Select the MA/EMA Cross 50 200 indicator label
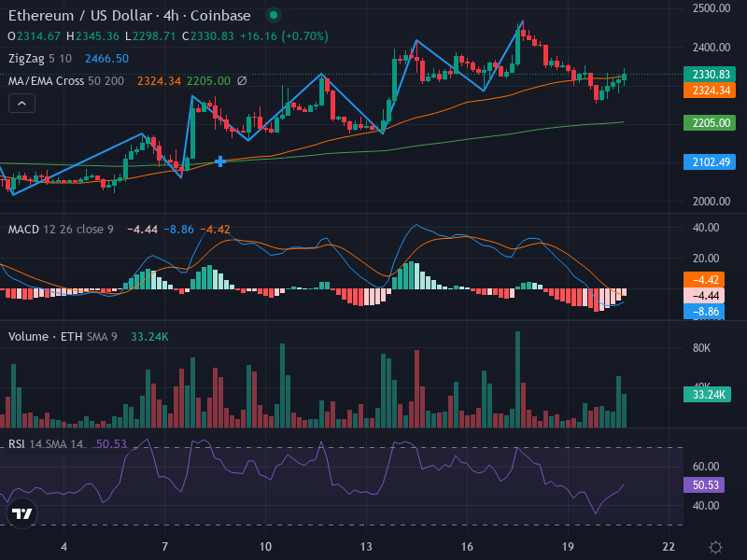 (x=65, y=81)
